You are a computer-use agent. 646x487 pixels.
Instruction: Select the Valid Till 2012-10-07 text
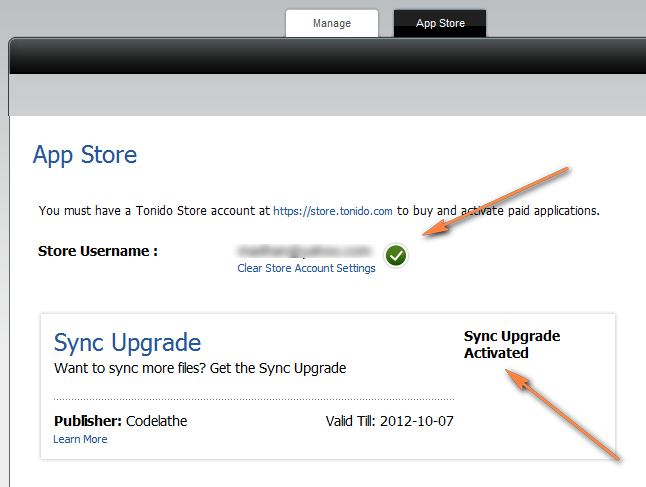click(389, 421)
